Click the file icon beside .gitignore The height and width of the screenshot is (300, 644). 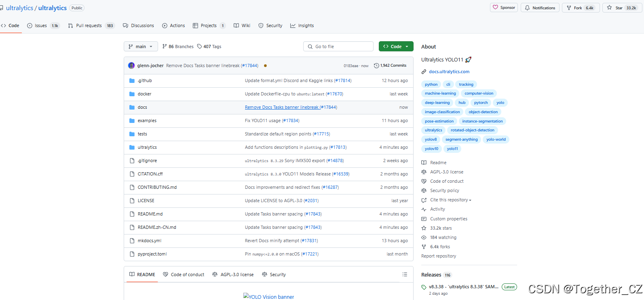tap(132, 161)
